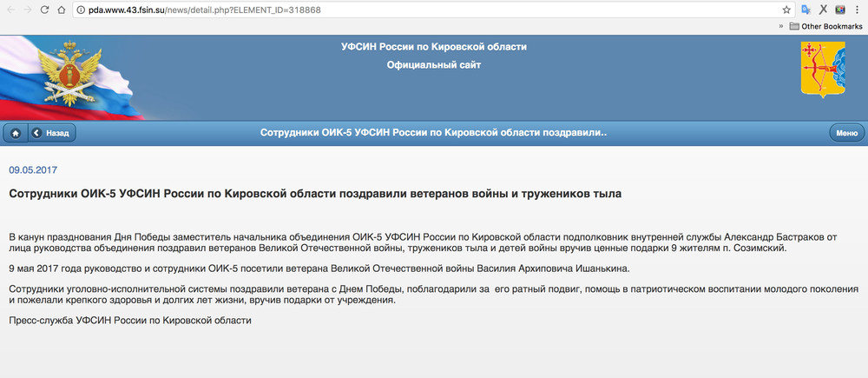Click the Kirov region coat of arms
The image size is (868, 378).
pos(823,70)
